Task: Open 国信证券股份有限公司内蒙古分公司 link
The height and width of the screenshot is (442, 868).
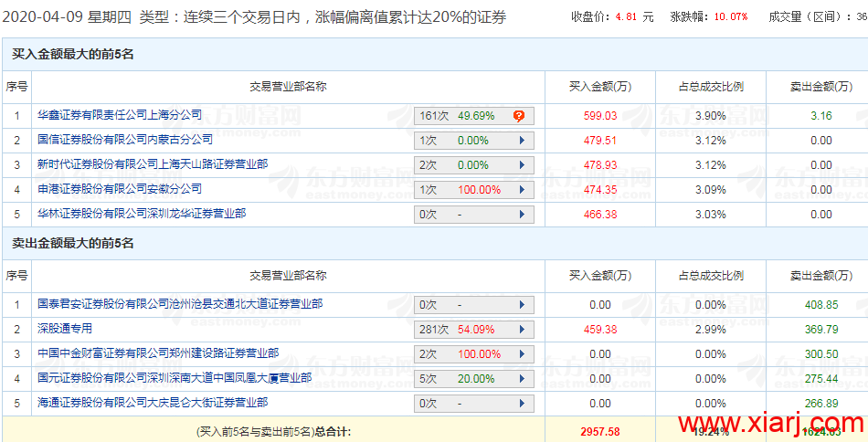Action: click(x=125, y=140)
